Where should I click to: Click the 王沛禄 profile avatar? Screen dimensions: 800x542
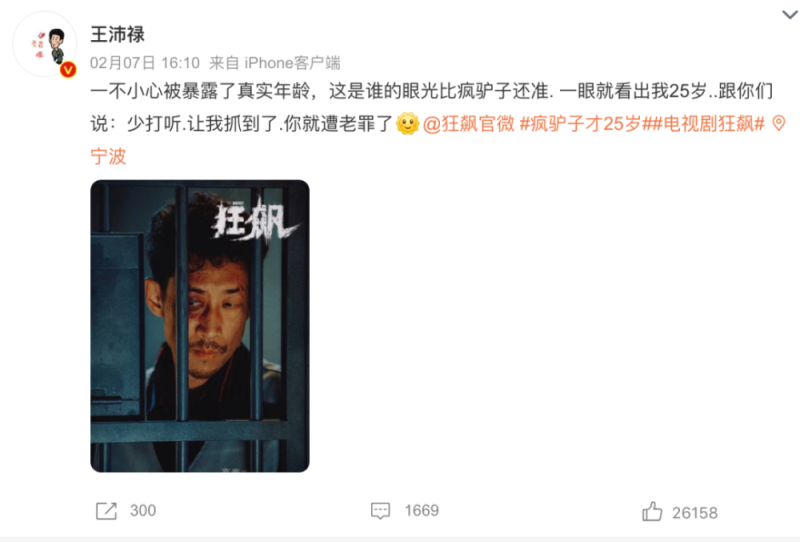pos(45,44)
